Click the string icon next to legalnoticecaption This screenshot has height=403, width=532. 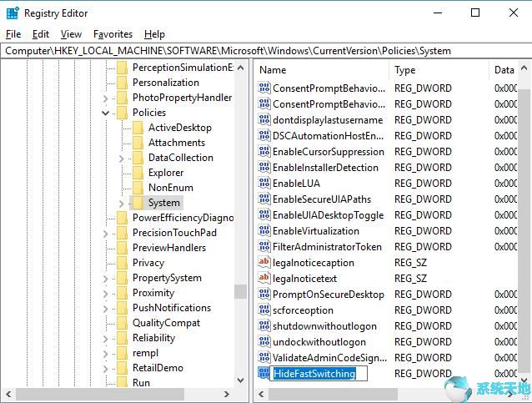click(x=264, y=263)
